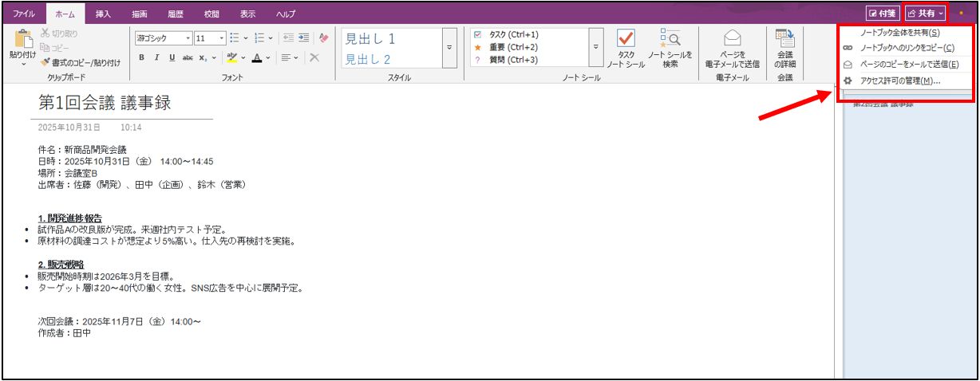
Task: Select 書式のコピー/貼り付け format painter
Action: [81, 61]
